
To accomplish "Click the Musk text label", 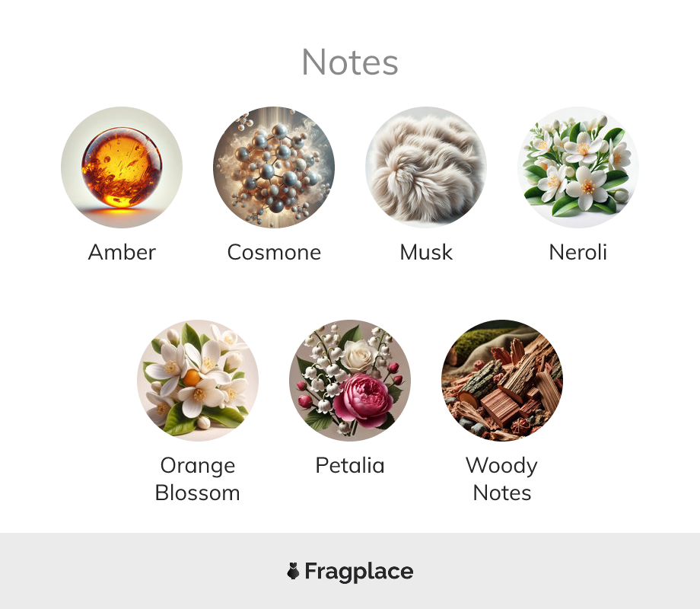I will [426, 252].
